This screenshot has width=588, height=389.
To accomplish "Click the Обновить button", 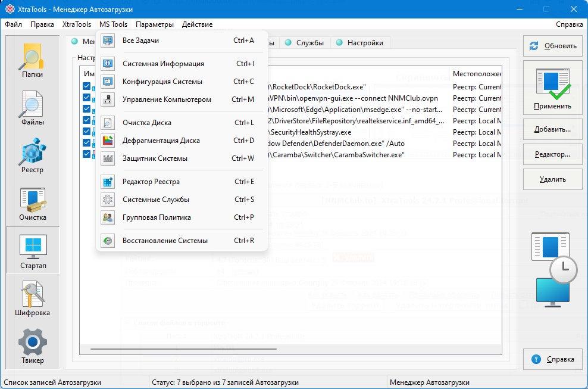I will [x=552, y=46].
